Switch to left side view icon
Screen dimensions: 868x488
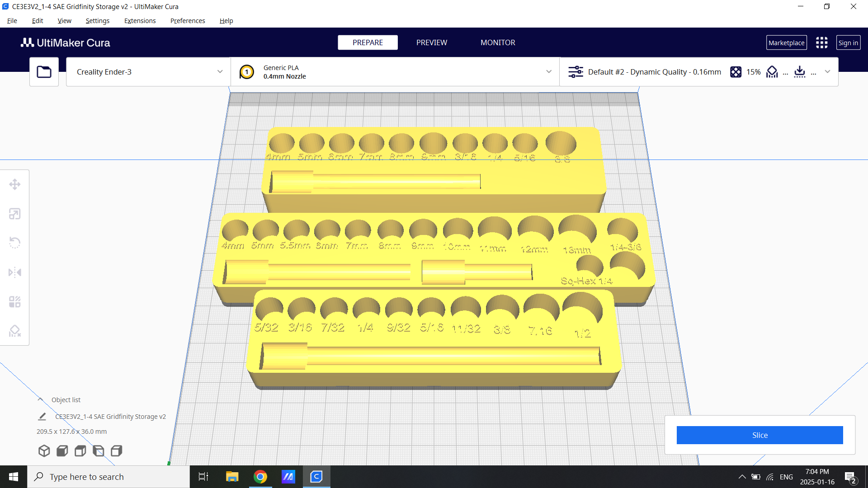(x=99, y=450)
